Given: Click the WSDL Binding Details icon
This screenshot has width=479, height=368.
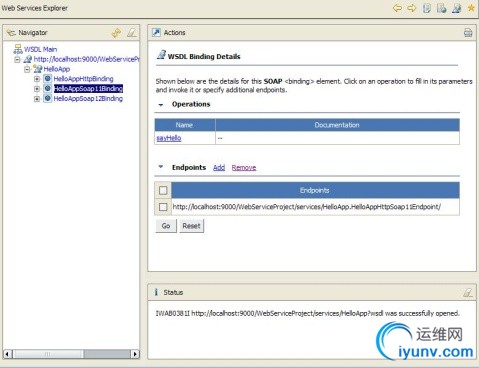Looking at the screenshot, I should pyautogui.click(x=161, y=55).
